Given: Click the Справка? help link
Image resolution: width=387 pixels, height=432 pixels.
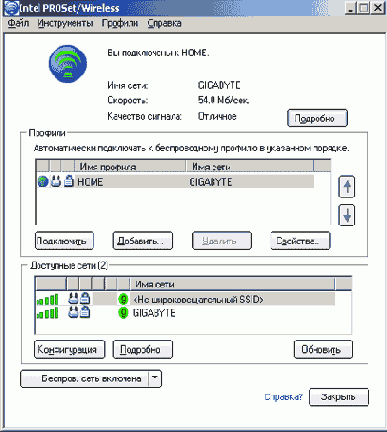Looking at the screenshot, I should click(x=284, y=397).
